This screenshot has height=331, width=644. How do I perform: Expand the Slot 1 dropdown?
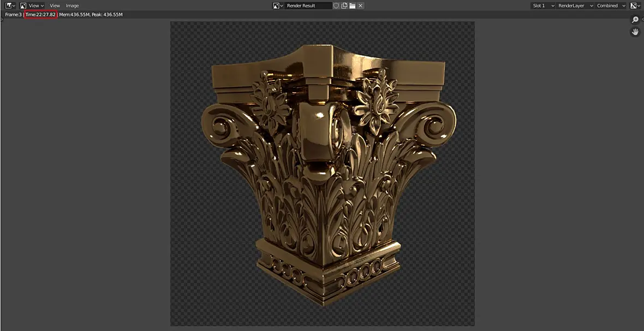click(x=543, y=6)
